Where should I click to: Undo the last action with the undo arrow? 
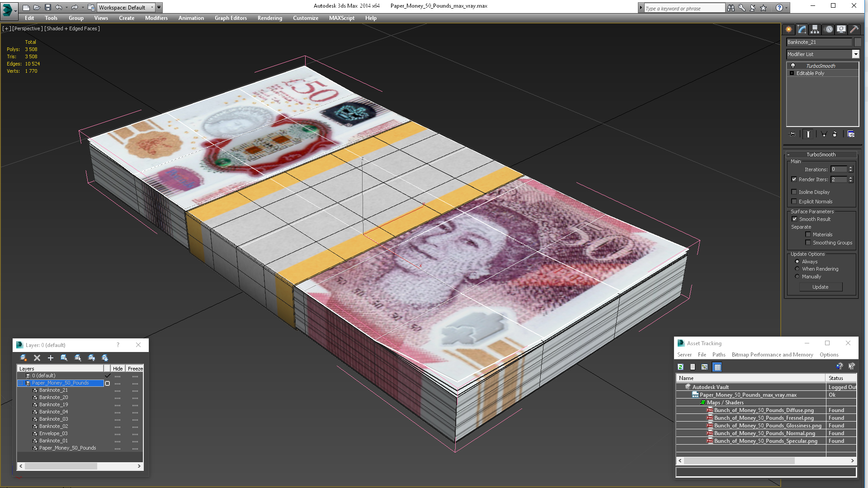click(x=58, y=8)
